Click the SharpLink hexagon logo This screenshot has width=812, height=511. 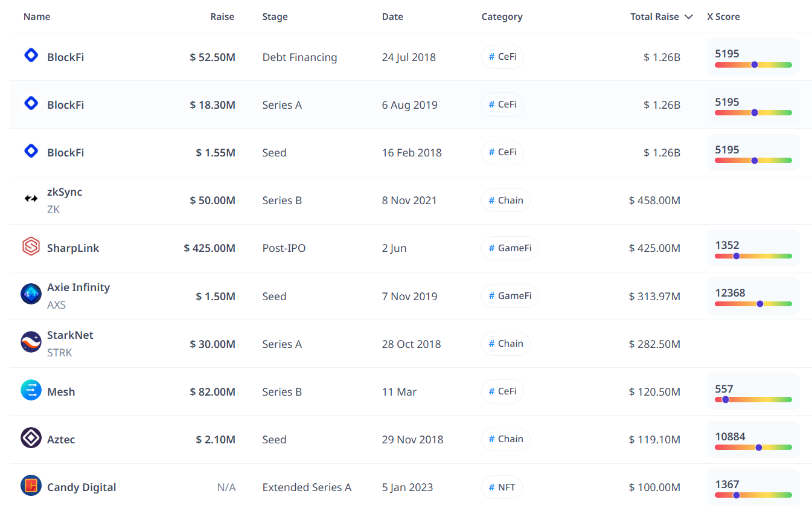pos(31,246)
